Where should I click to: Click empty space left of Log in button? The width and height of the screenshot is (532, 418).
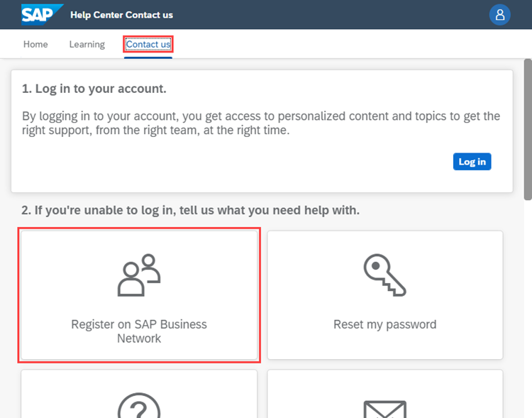[284, 162]
